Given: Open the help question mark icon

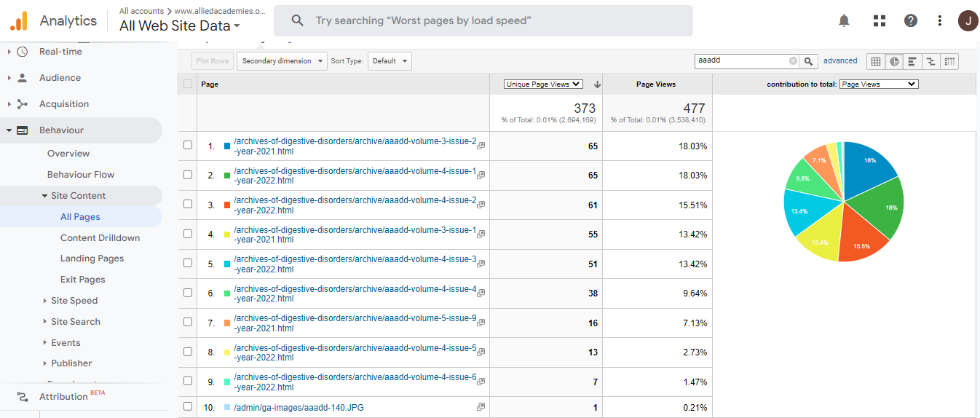Looking at the screenshot, I should (910, 20).
